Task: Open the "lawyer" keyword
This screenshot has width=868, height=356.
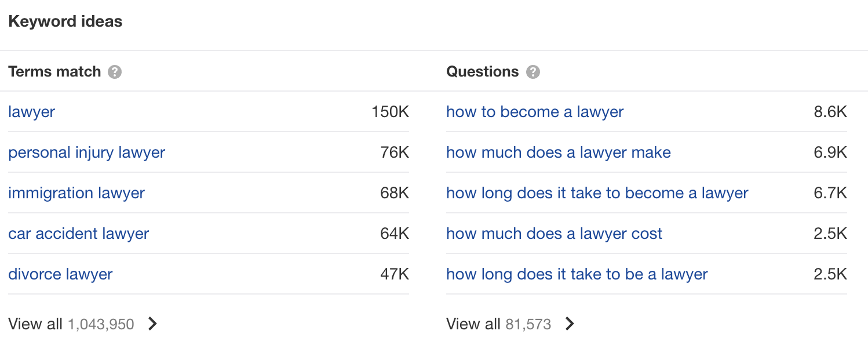Action: (31, 112)
